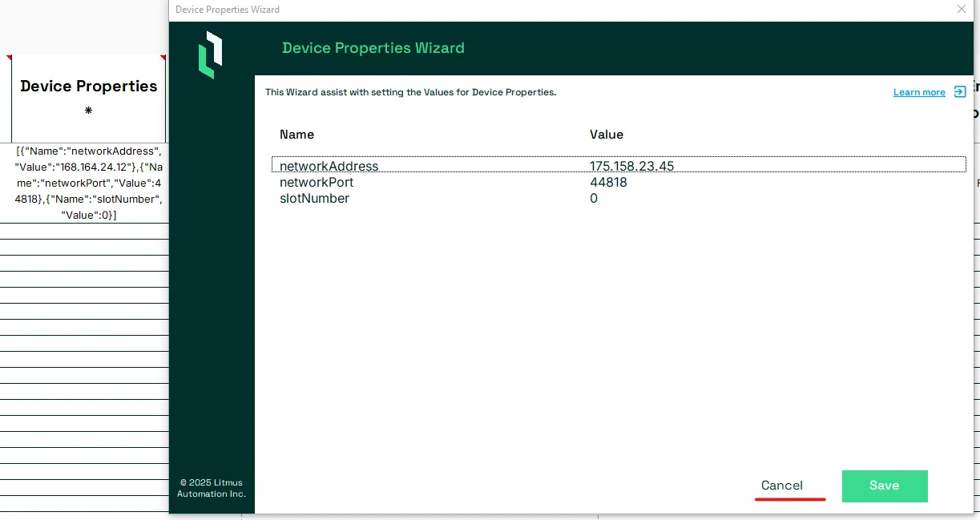Click the Learn more external arrow icon
This screenshot has height=520, width=980.
point(960,92)
